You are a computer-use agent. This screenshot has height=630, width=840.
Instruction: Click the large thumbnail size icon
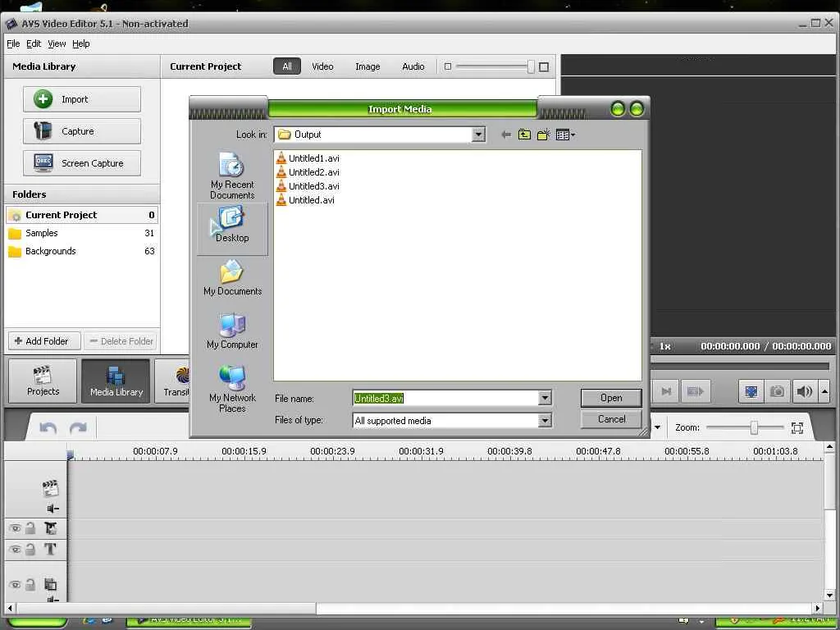click(544, 67)
